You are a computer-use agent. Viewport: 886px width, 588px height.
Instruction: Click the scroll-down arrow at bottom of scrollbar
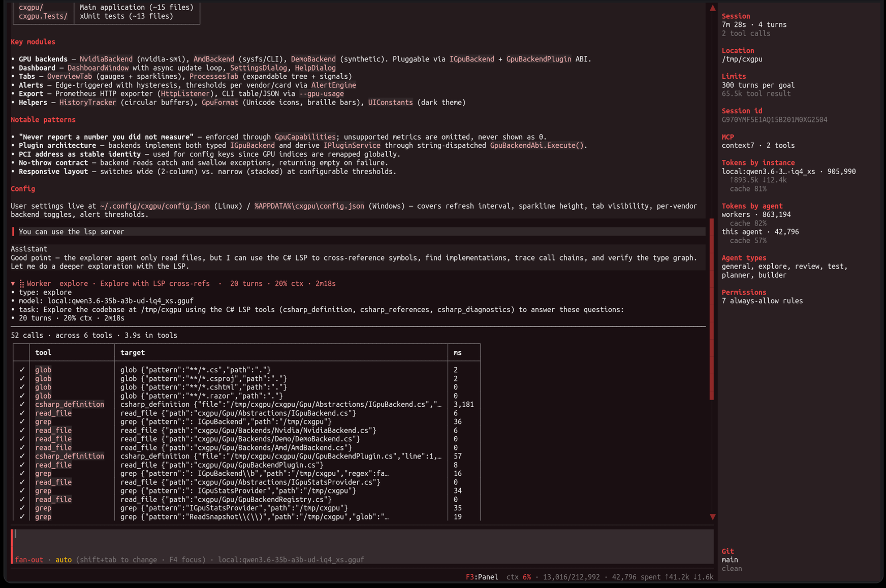tap(712, 516)
